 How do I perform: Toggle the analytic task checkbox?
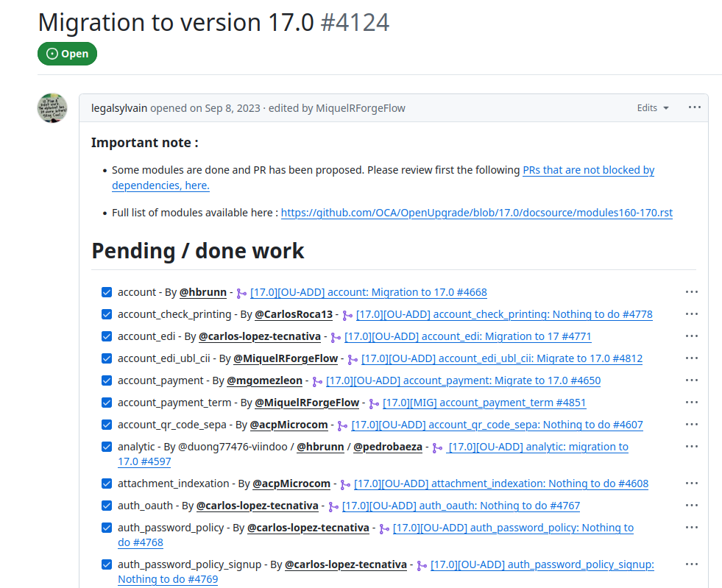pyautogui.click(x=107, y=447)
